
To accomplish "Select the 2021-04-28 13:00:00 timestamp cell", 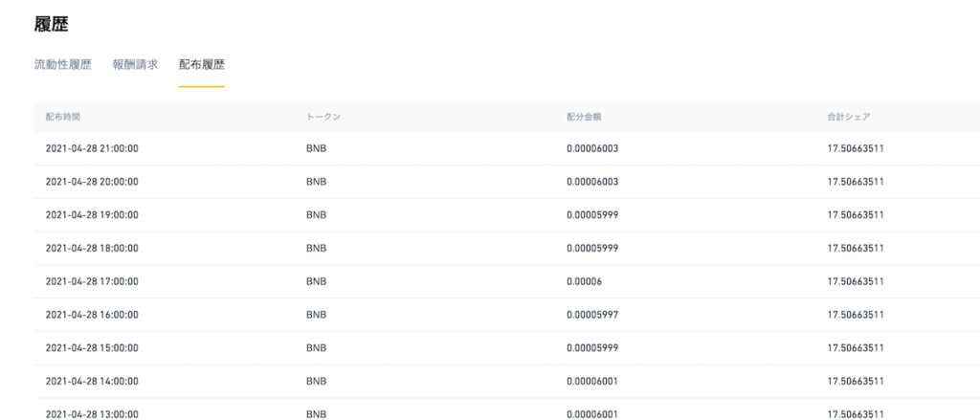I will coord(92,413).
